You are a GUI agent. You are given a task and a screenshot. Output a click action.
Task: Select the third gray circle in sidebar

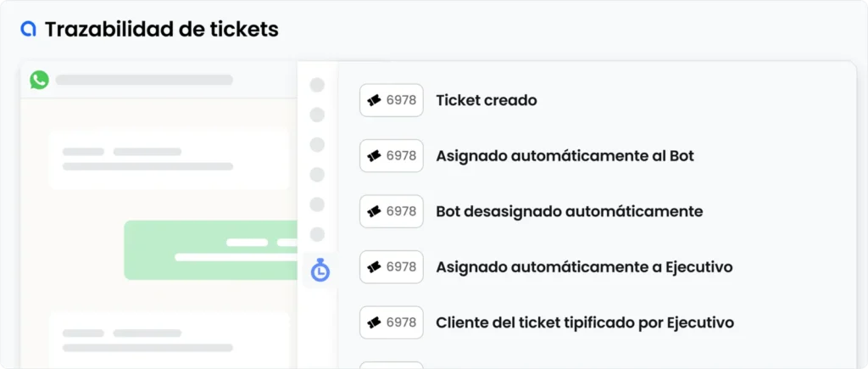(x=317, y=144)
